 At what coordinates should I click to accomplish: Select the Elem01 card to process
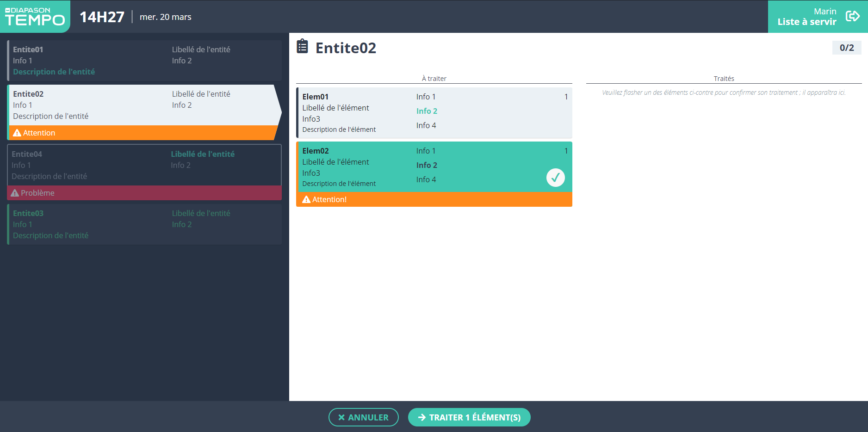coord(434,113)
